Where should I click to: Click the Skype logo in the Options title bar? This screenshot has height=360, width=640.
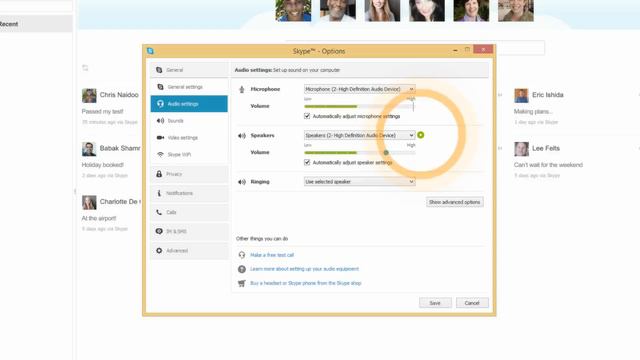150,51
